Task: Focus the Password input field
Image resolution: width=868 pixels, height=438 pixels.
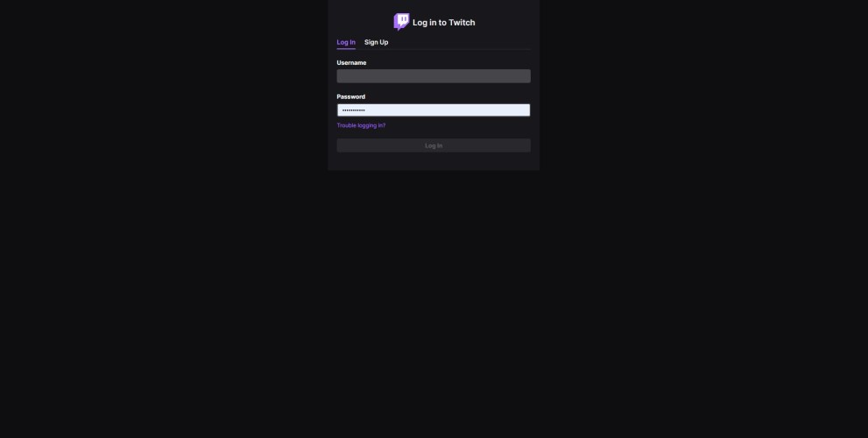Action: [434, 110]
